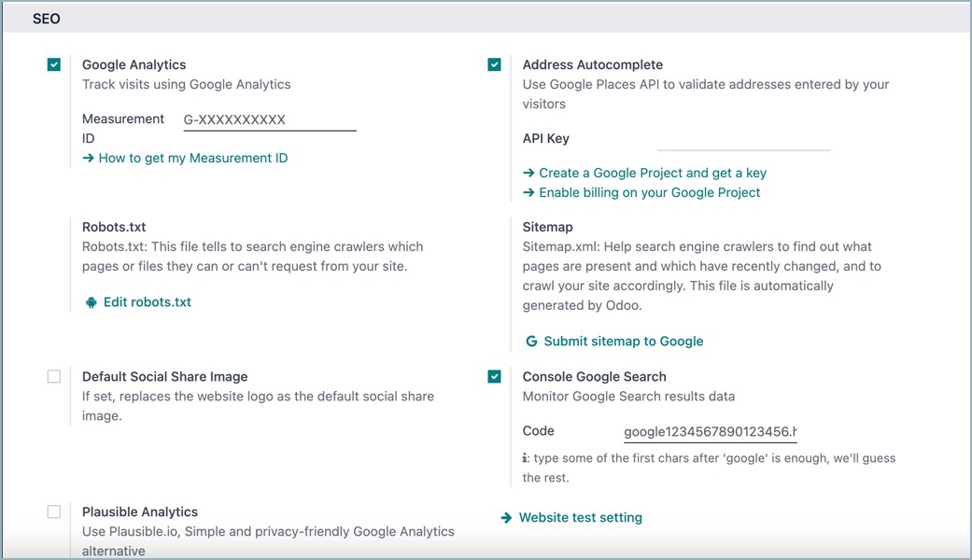
Task: Click the arrow icon before Website test setting
Action: point(505,517)
